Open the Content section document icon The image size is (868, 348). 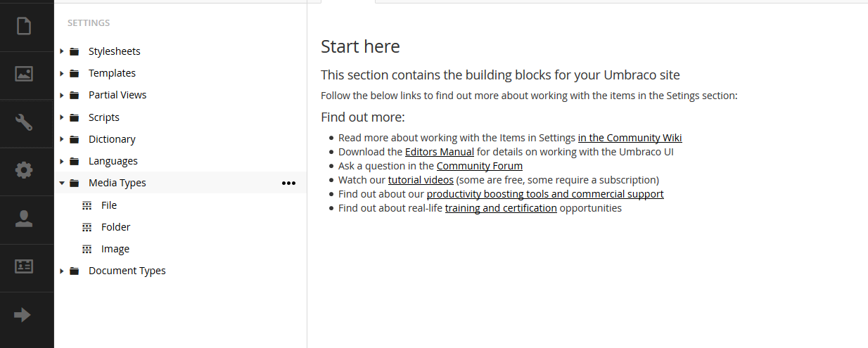[24, 26]
